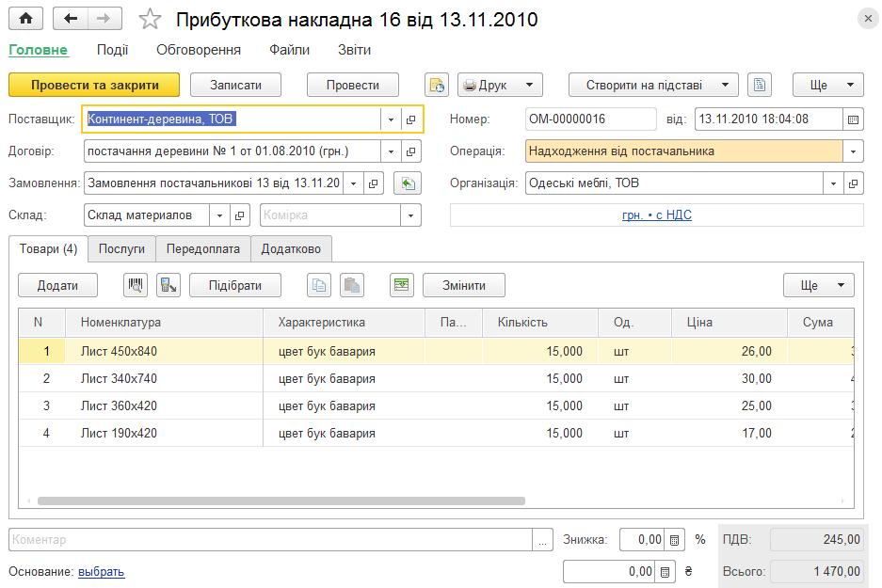Expand the Договір dropdown list
Viewport: 882px width, 588px height.
391,151
